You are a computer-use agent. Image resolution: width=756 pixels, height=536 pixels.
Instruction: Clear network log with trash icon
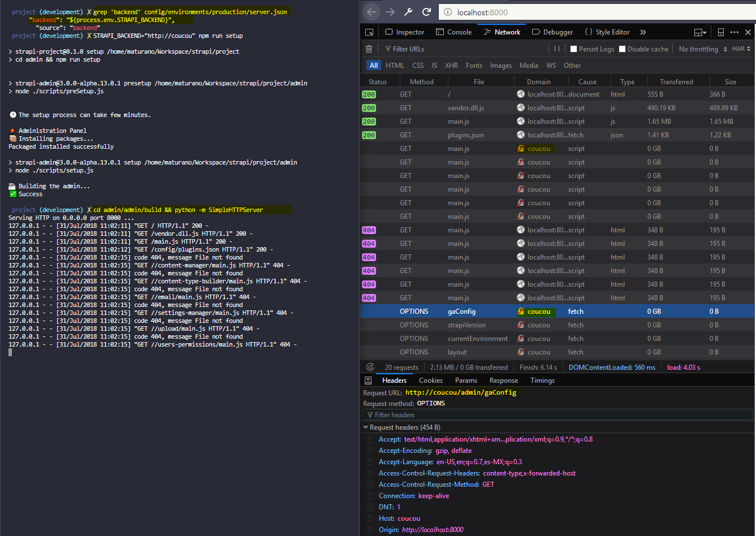point(369,49)
